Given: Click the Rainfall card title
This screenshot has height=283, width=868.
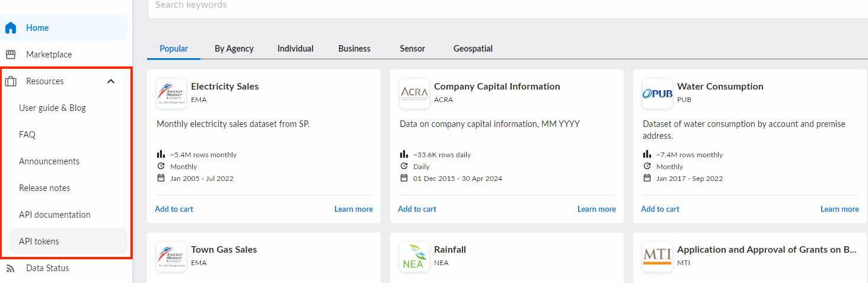Looking at the screenshot, I should click(451, 250).
